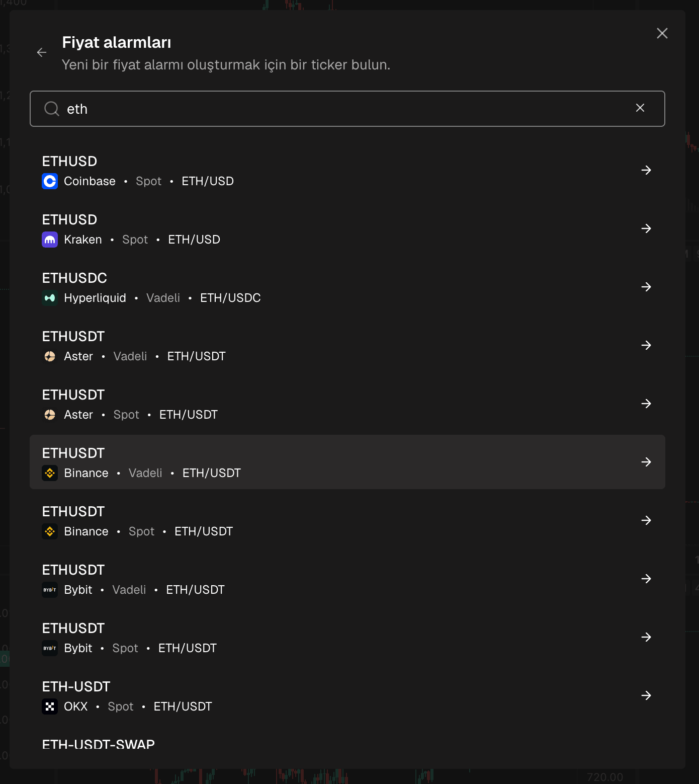Select ETHUSD ticker title on Coinbase

tap(69, 162)
